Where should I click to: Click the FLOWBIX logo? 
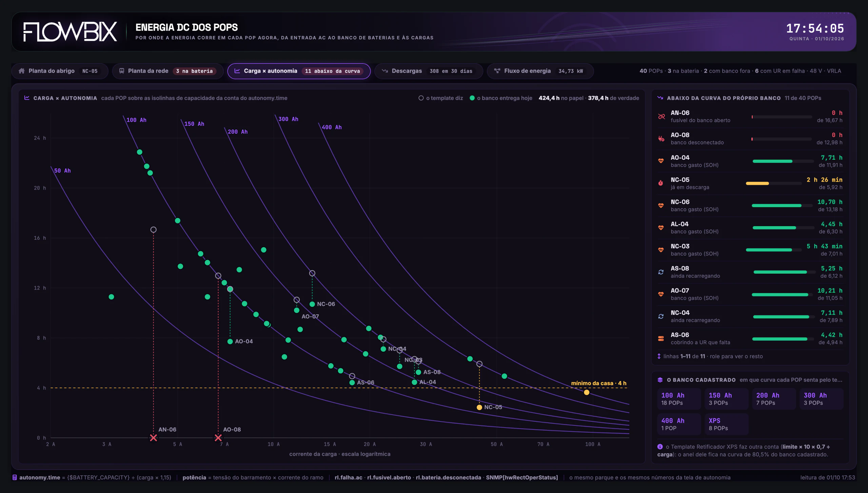pos(70,32)
